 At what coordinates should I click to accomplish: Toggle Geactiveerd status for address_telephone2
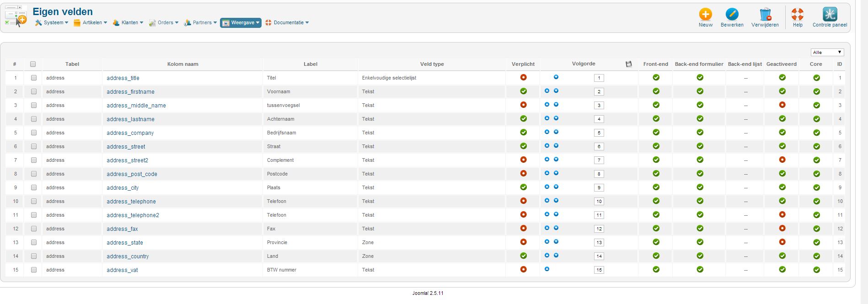point(782,214)
